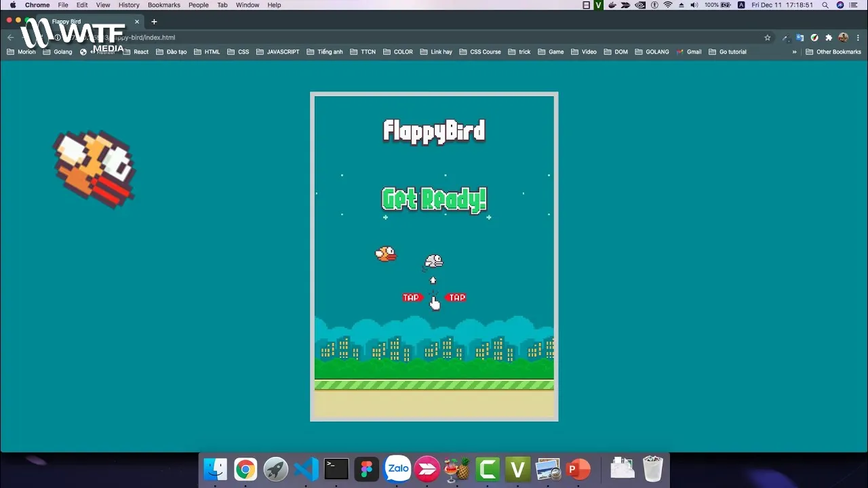
Task: Click the right TAP label in game
Action: tap(456, 298)
